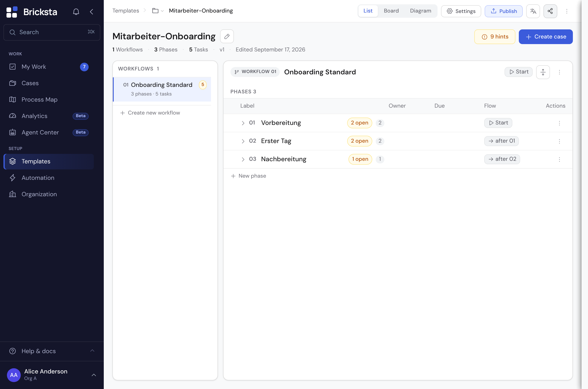
Task: Click the share icon button
Action: pyautogui.click(x=550, y=11)
